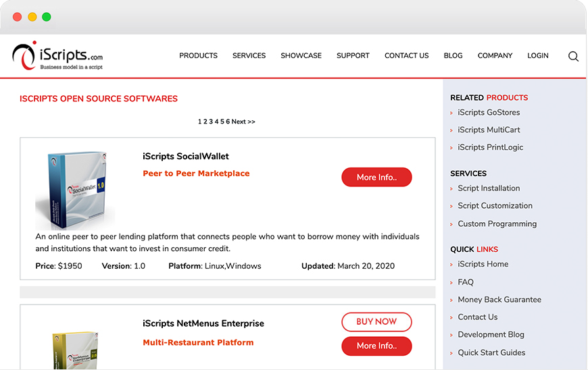
Task: Click Platform: Linux,Windows text
Action: (215, 266)
